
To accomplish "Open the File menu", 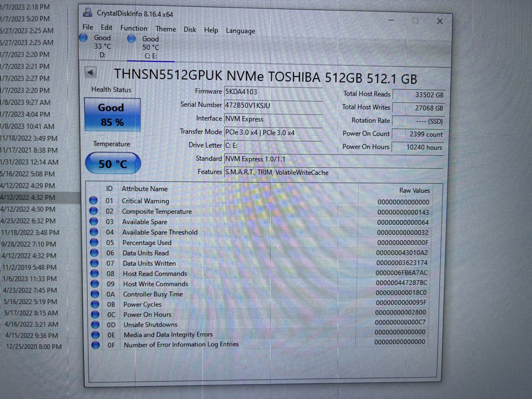I will (x=88, y=27).
